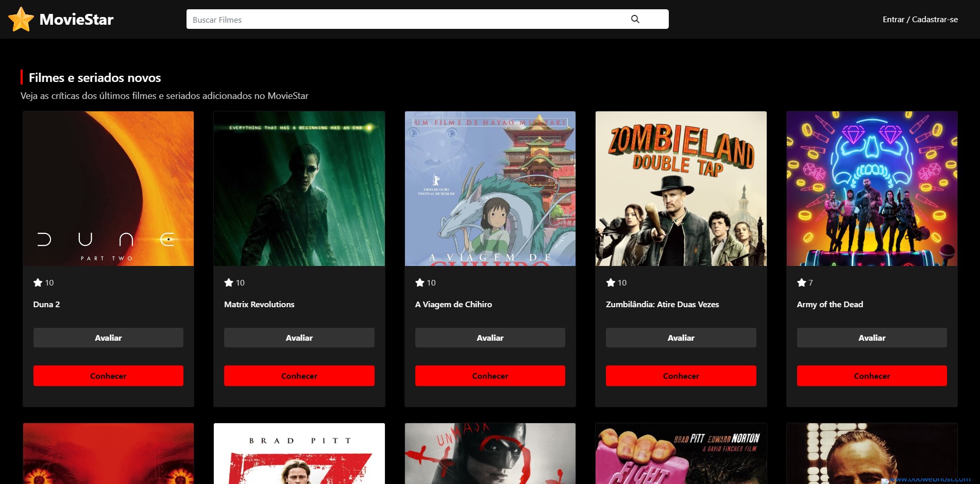980x484 pixels.
Task: Click the magnifying glass search icon
Action: pos(635,19)
